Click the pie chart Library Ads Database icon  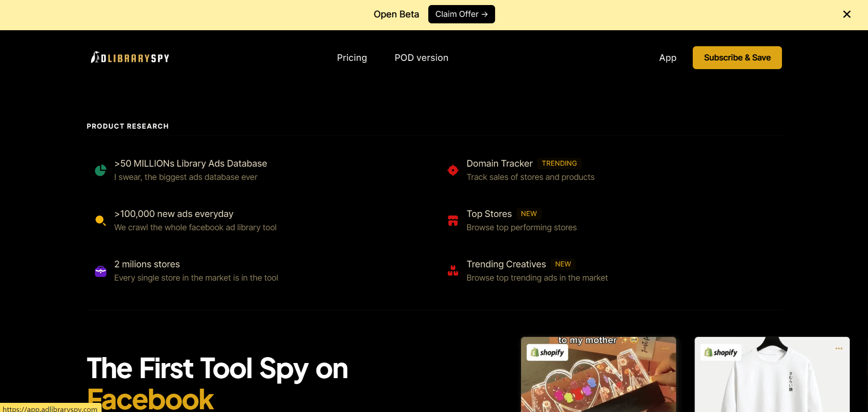[100, 170]
